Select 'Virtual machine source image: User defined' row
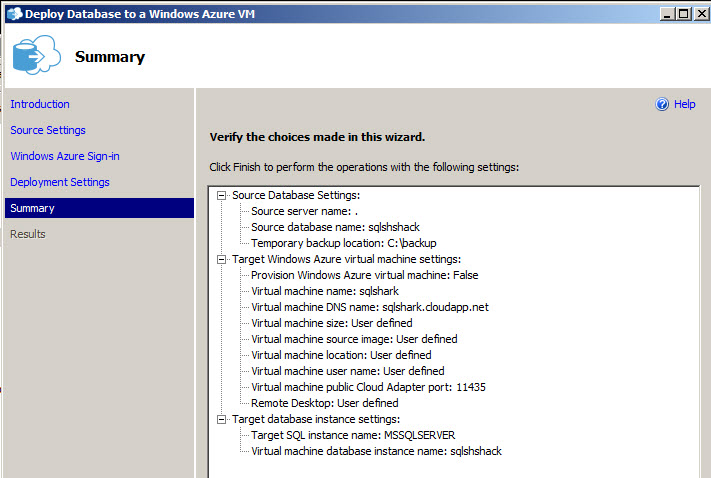 point(354,339)
